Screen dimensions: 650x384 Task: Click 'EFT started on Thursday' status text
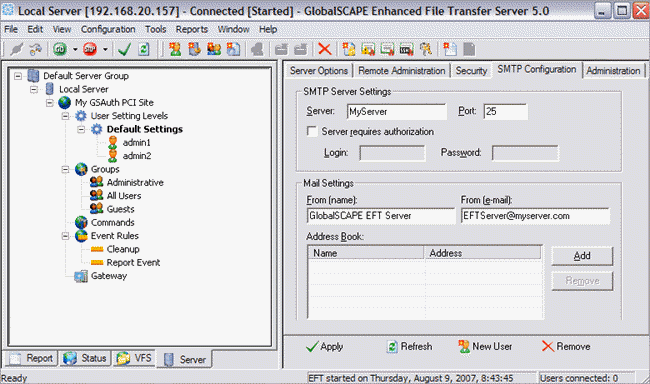point(410,378)
